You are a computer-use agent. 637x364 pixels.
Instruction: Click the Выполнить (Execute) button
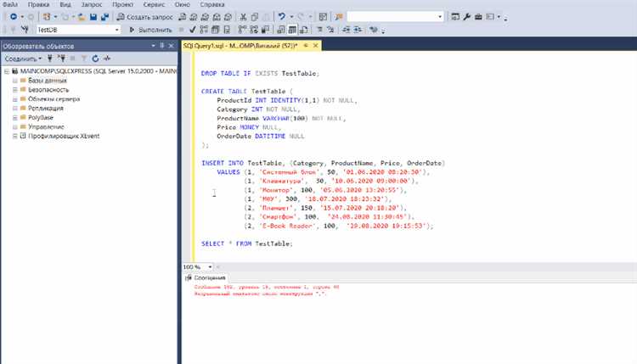(x=149, y=30)
